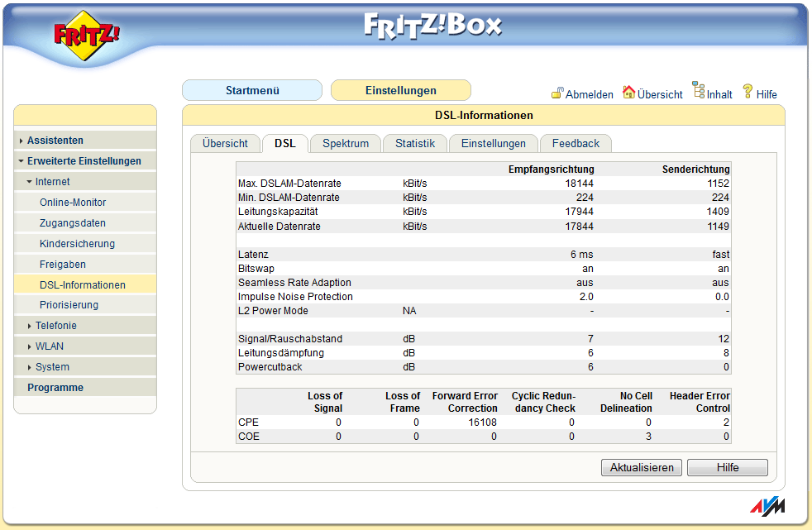
Task: Open Online-Monitor in the sidebar
Action: pos(73,203)
